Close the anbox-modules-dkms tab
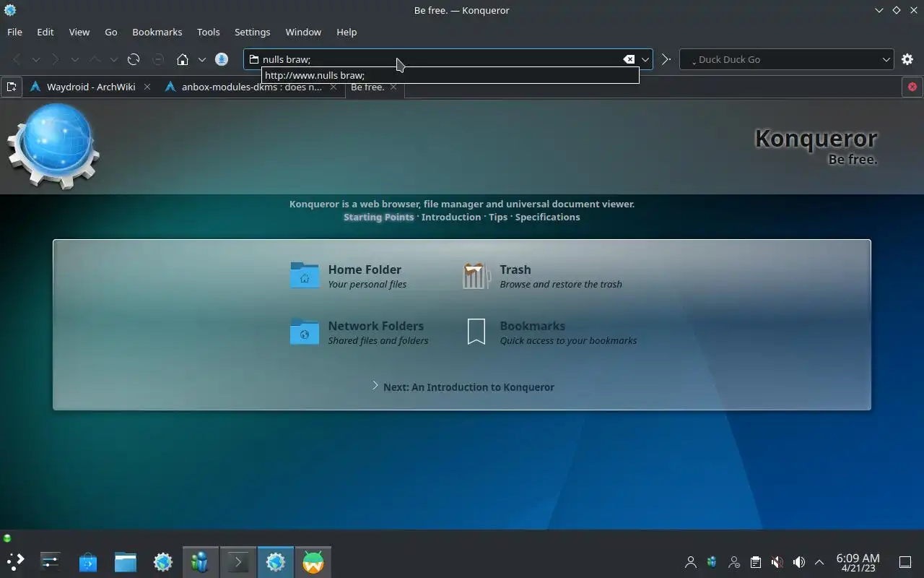Image resolution: width=924 pixels, height=578 pixels. pyautogui.click(x=334, y=87)
